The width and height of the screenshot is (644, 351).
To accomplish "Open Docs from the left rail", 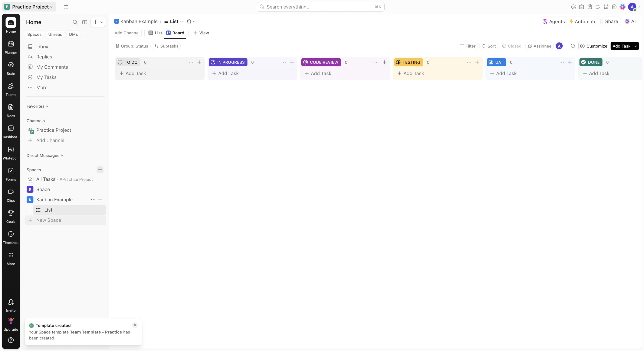I will click(11, 110).
